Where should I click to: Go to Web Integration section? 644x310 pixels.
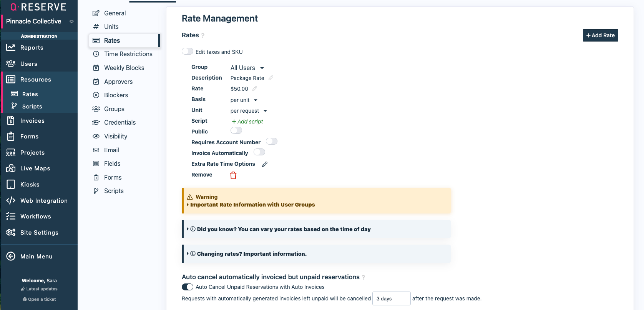44,201
